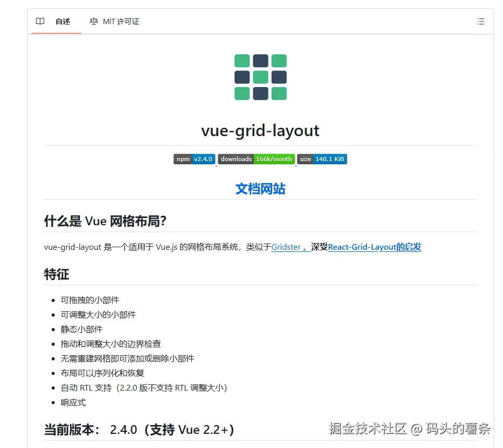This screenshot has width=503, height=448.
Task: Select the 无需重建网格即可添加或删除小部件 item
Action: click(x=127, y=358)
